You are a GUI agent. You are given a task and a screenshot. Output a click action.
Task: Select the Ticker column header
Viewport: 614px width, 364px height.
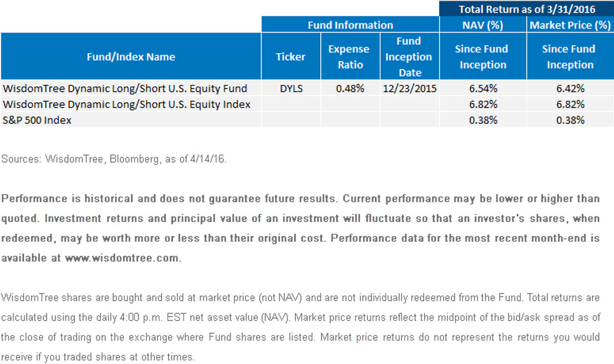coord(291,57)
